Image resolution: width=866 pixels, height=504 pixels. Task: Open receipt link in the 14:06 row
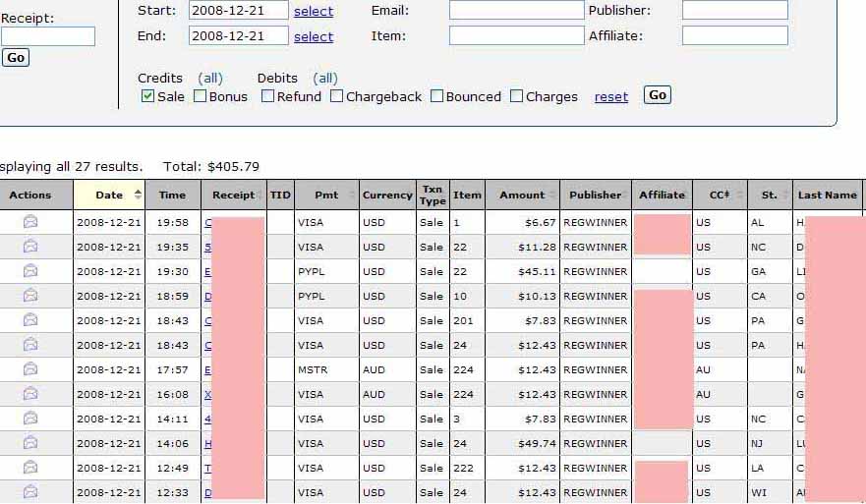point(207,443)
